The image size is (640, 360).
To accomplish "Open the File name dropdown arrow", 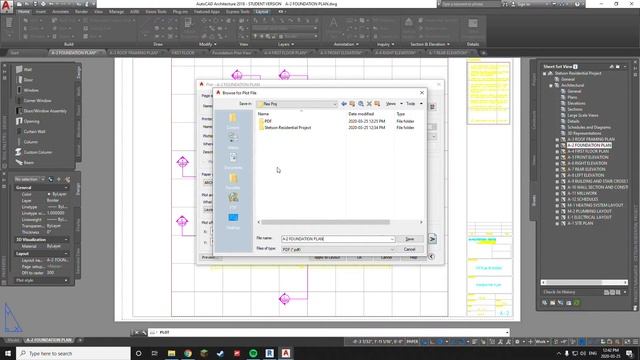I will point(392,239).
